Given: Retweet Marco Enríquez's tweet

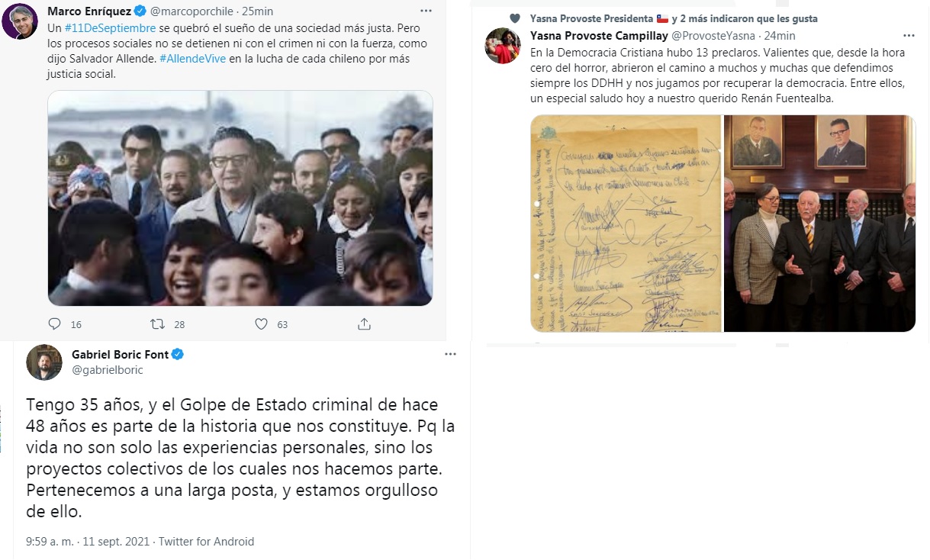Looking at the screenshot, I should 157,323.
